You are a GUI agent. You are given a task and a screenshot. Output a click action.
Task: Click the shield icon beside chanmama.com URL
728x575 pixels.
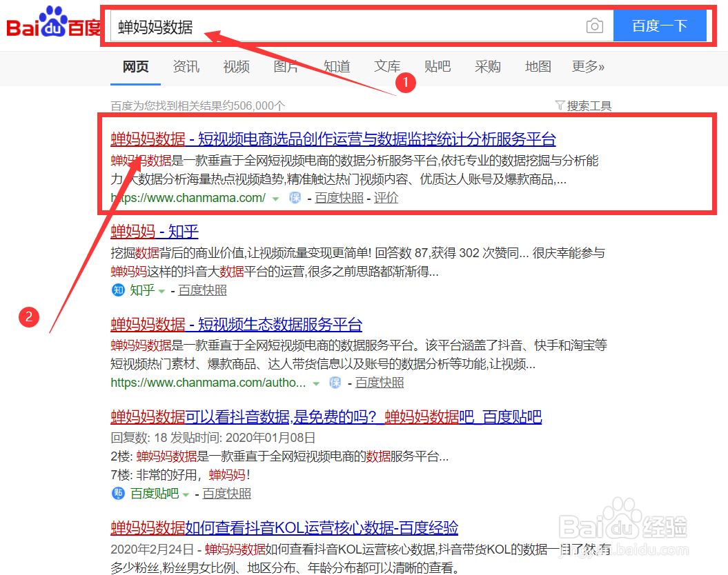pos(295,198)
